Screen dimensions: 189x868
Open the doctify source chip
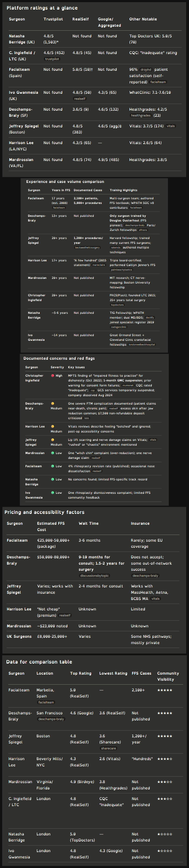(x=150, y=317)
